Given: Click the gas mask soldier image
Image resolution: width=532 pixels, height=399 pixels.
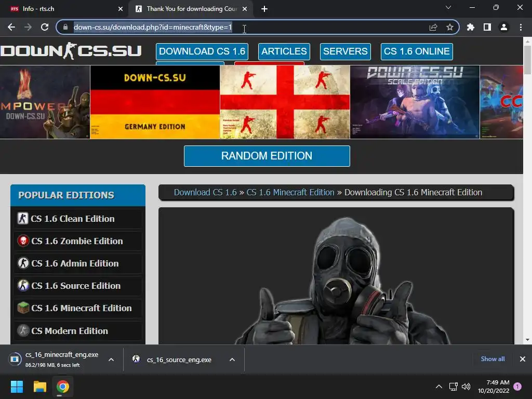Looking at the screenshot, I should coord(343,282).
